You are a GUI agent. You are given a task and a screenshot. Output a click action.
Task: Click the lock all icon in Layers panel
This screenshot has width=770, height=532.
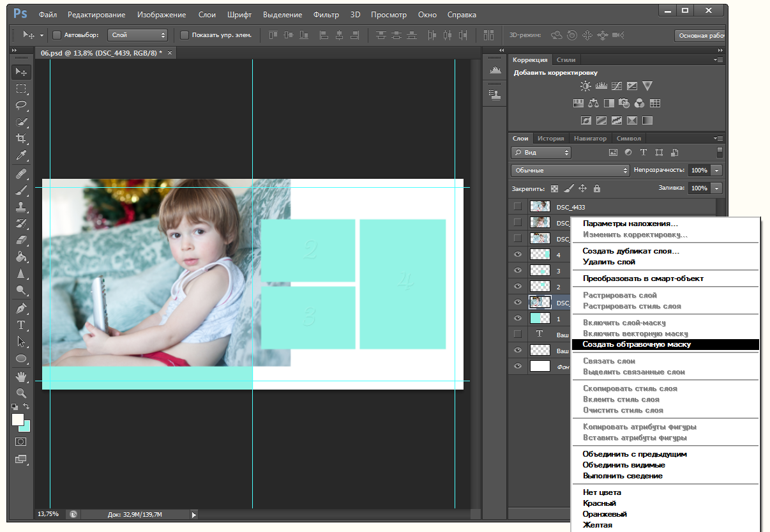597,188
